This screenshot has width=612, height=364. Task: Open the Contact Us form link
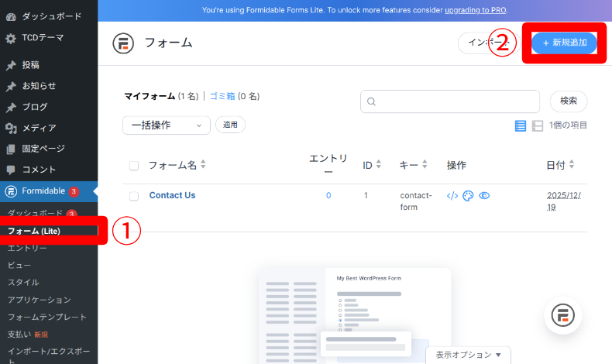(172, 195)
